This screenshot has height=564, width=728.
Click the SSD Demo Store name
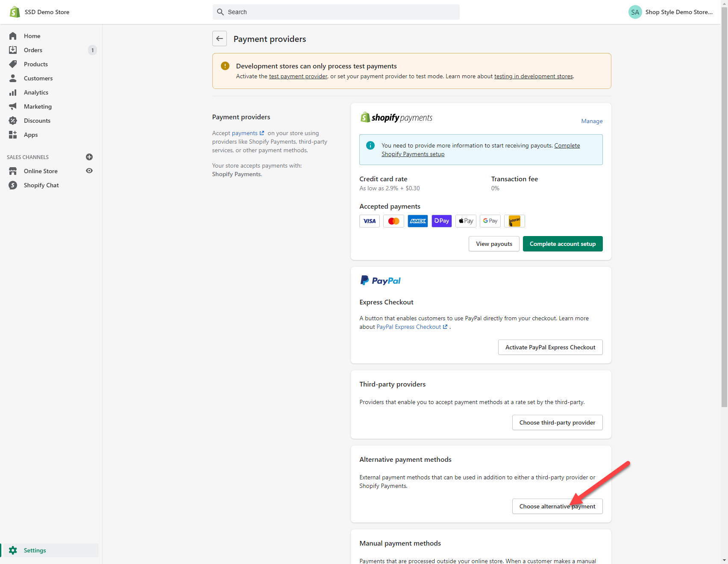tap(47, 12)
